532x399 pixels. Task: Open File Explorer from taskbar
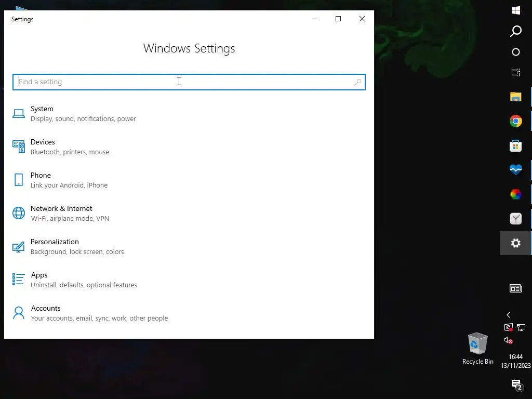(516, 97)
